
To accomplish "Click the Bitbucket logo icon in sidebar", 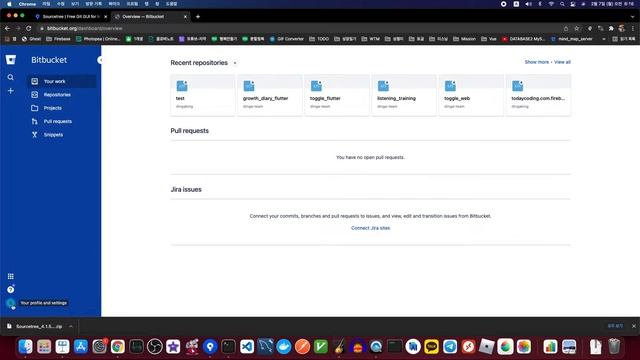I will (x=11, y=60).
